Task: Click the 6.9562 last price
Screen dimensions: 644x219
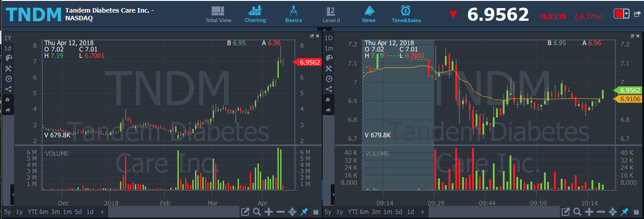Action: [x=498, y=15]
